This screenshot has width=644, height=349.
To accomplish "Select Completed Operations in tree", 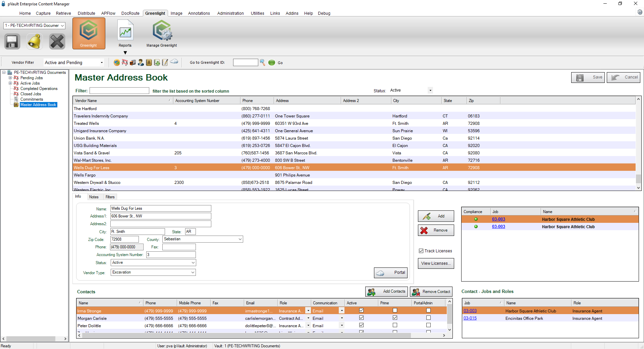I will (x=39, y=89).
